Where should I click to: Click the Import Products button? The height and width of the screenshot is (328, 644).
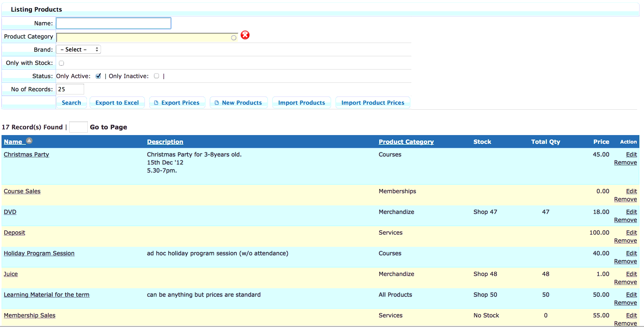tap(301, 103)
